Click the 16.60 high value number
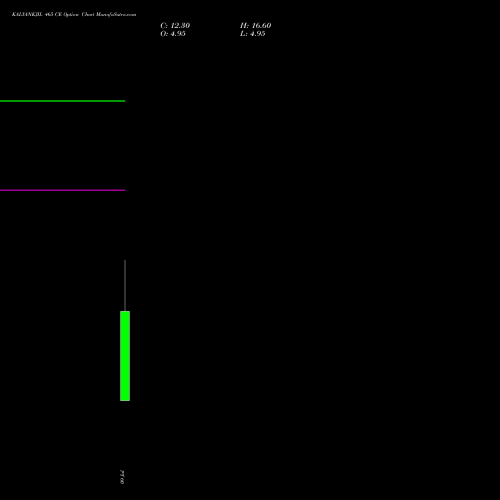 pos(261,25)
